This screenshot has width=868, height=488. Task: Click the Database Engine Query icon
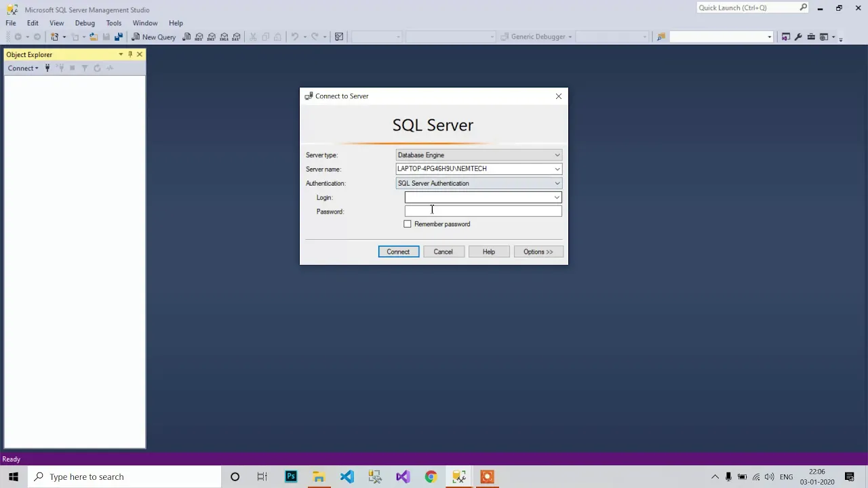[186, 37]
